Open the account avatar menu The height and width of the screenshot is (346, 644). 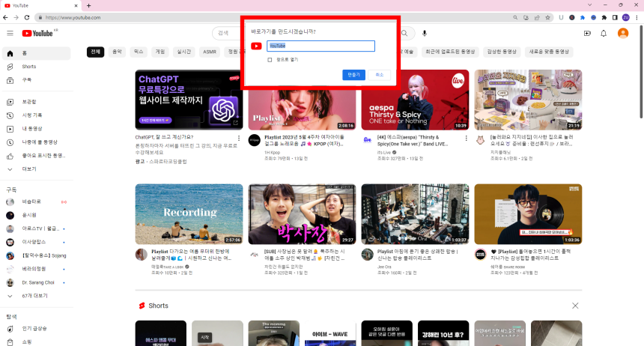pos(623,33)
